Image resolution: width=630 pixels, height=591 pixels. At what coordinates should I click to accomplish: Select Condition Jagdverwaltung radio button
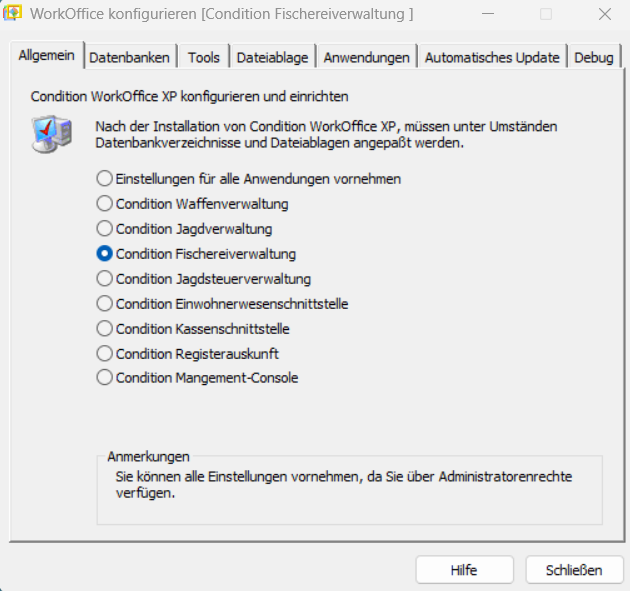tap(105, 229)
